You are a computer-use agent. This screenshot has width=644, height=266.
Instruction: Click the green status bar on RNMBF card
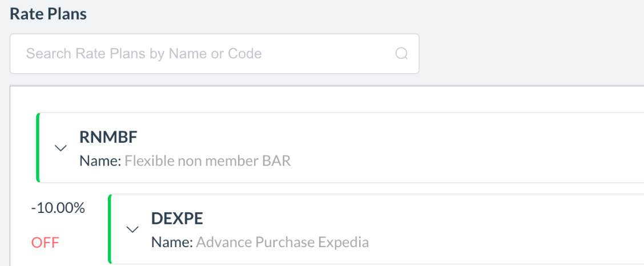(x=38, y=148)
